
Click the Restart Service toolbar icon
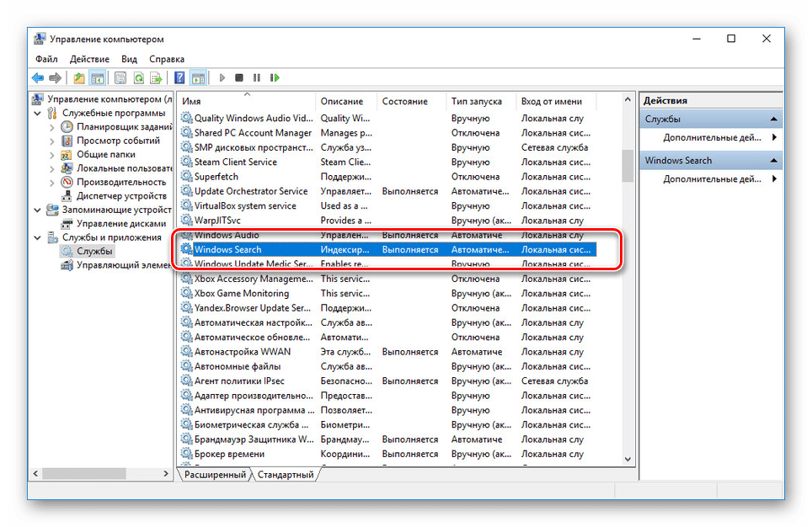[275, 78]
